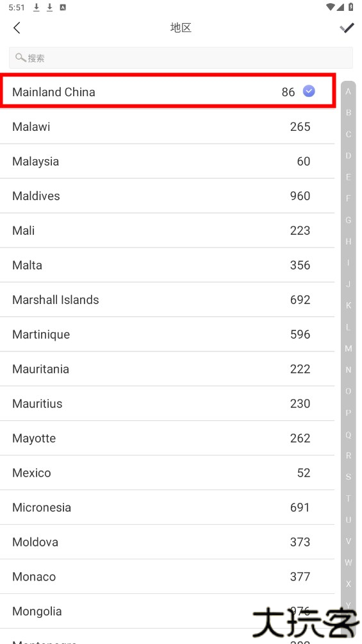Toggle the Mainland China selected checkmark
The height and width of the screenshot is (644, 362).
(309, 91)
